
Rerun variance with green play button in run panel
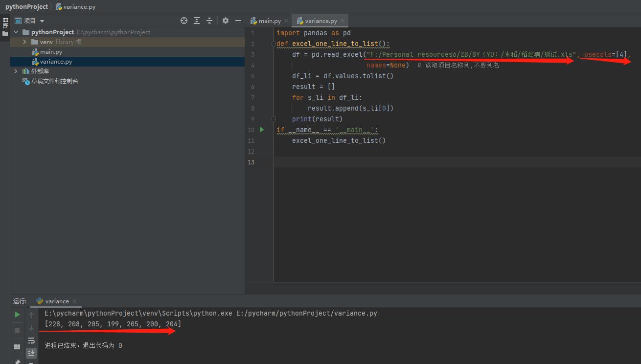pyautogui.click(x=17, y=315)
